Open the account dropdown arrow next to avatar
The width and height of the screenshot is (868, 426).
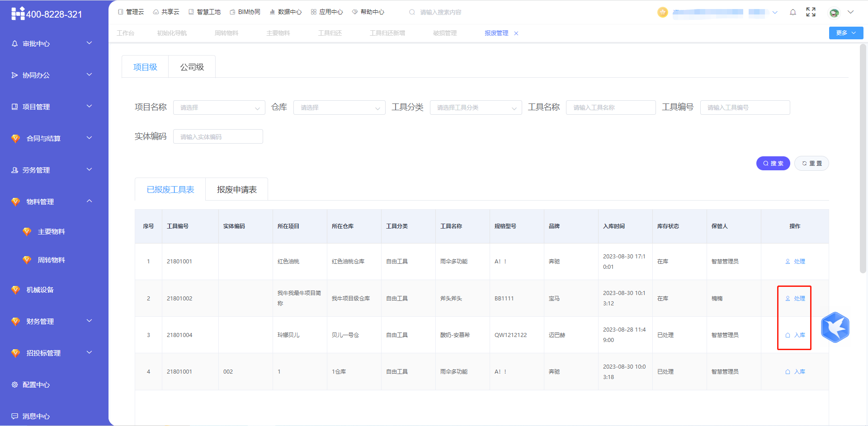[850, 12]
